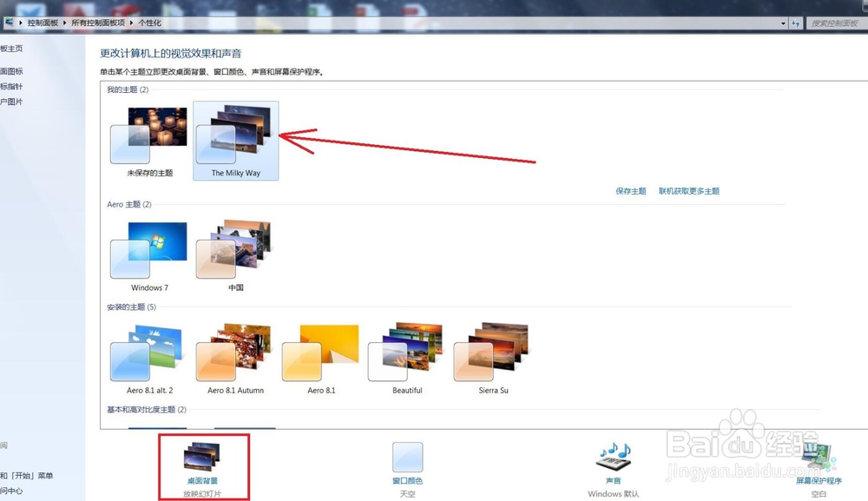Open change account picture (户图片) link
The width and height of the screenshot is (868, 501).
[11, 102]
